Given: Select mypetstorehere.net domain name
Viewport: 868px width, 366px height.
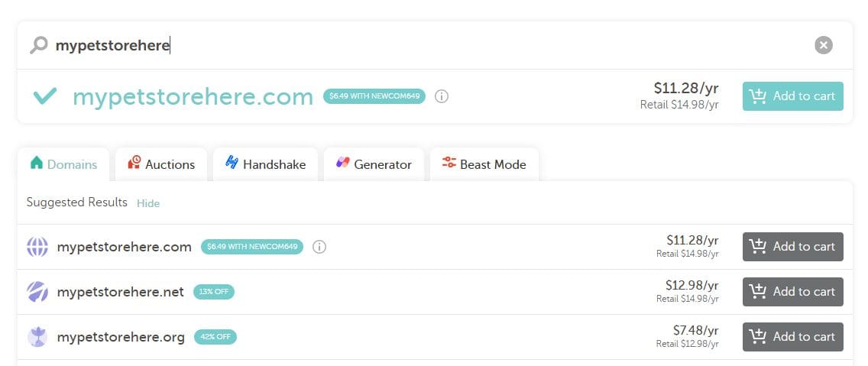Looking at the screenshot, I should coord(120,292).
